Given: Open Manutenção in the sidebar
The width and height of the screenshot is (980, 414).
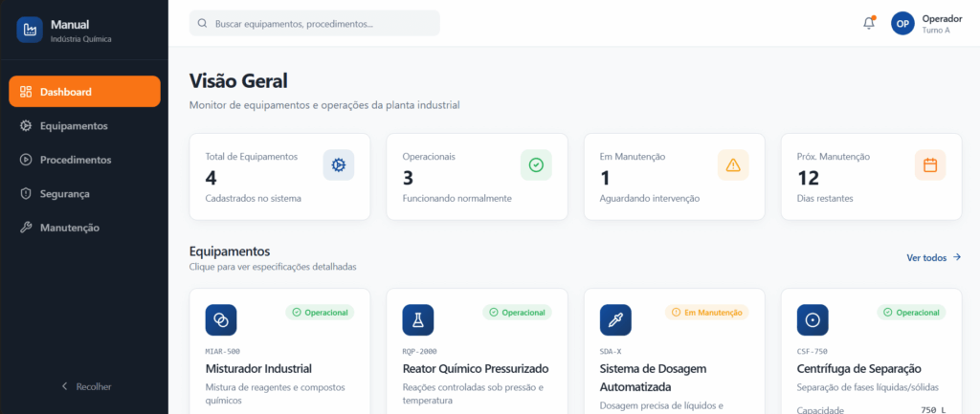Looking at the screenshot, I should [x=84, y=228].
